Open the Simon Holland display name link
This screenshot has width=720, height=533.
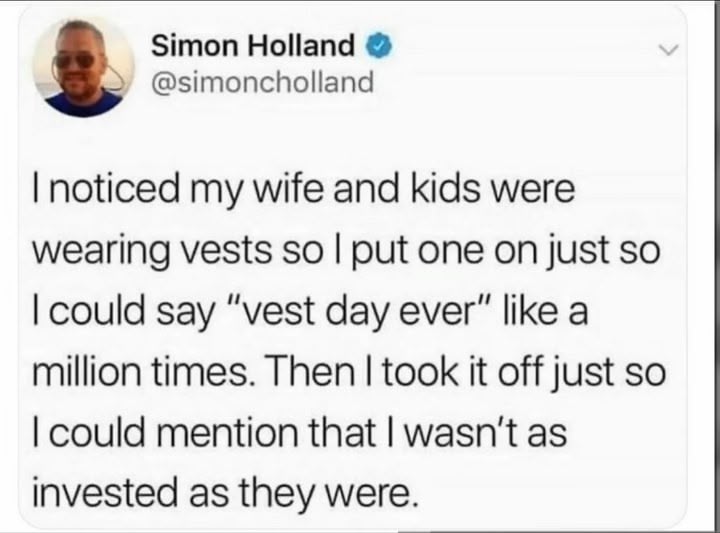[x=253, y=45]
